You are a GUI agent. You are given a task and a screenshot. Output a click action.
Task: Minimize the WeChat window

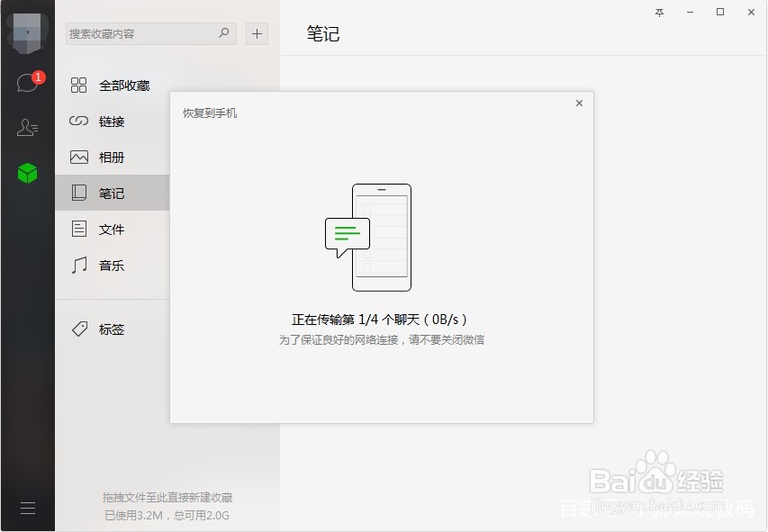pos(691,13)
